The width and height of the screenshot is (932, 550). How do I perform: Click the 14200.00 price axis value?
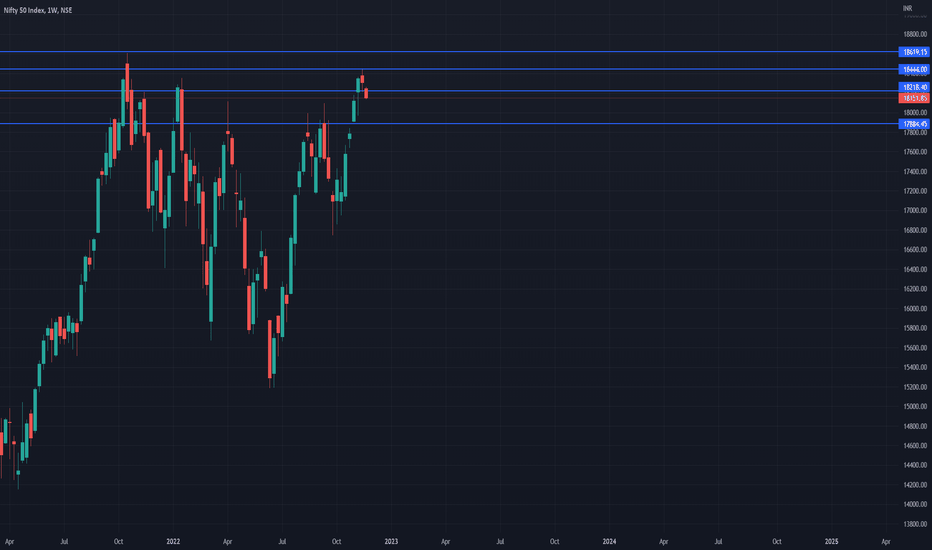[x=915, y=485]
